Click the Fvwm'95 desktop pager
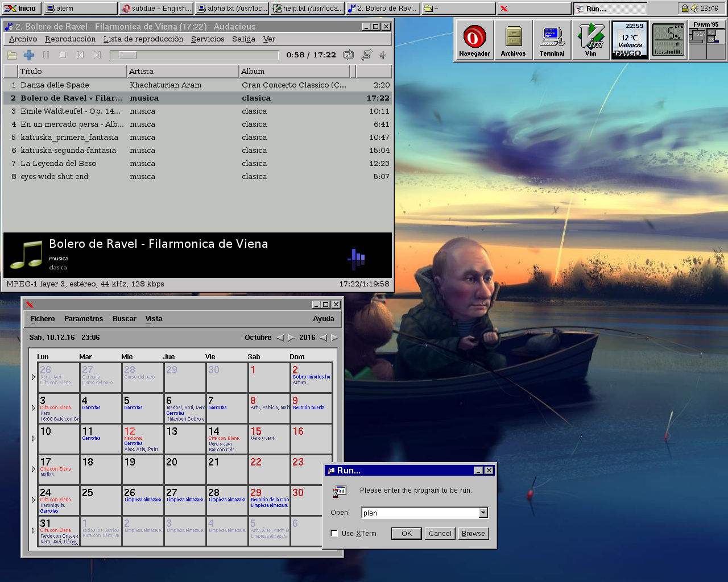 tap(706, 40)
